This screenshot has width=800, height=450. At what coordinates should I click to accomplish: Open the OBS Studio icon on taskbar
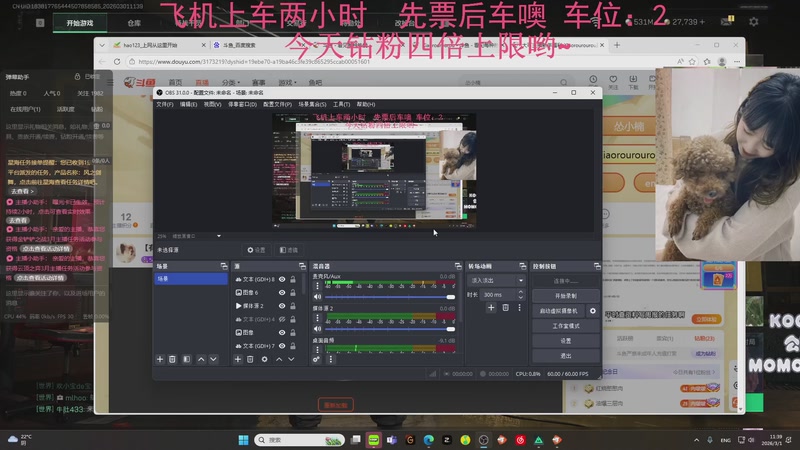[x=484, y=440]
